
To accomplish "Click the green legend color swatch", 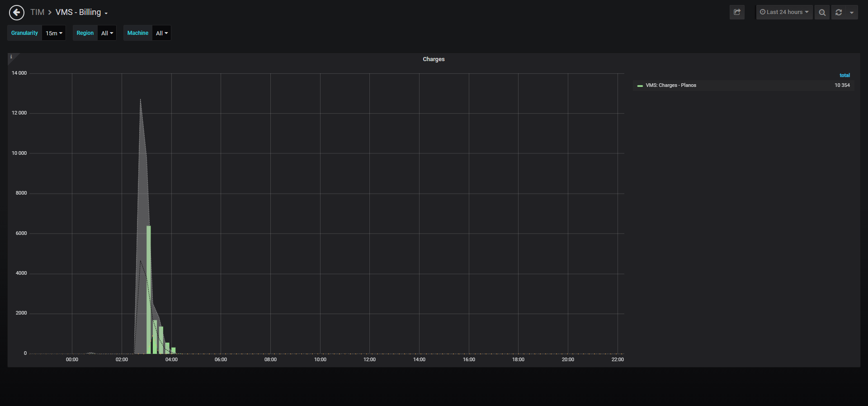I will [640, 86].
